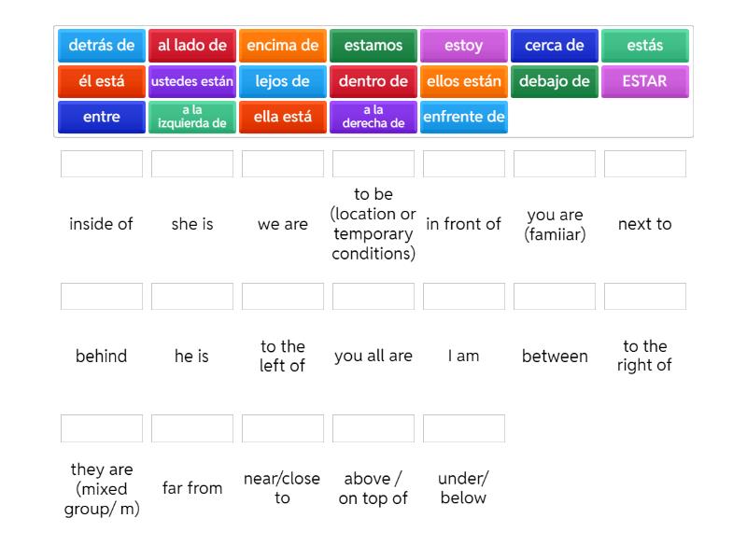Screen dimensions: 747x560
Task: Choose the "ustedes están" tile
Action: 191,81
